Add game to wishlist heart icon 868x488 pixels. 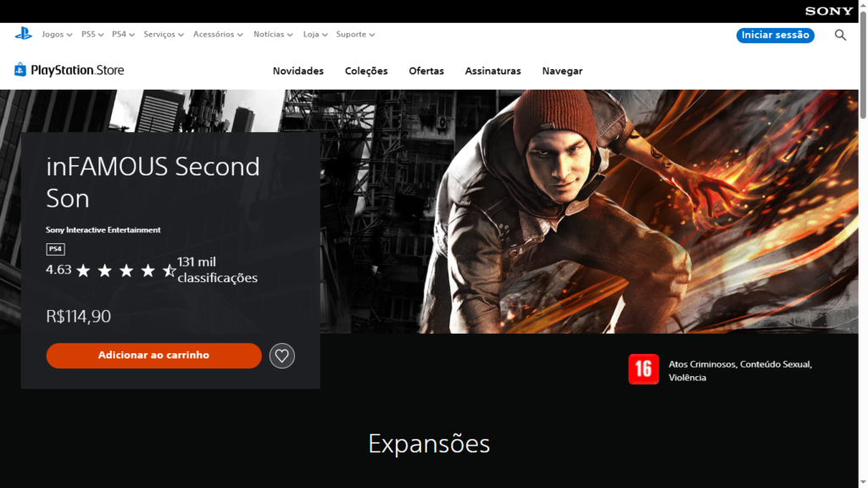coord(281,356)
